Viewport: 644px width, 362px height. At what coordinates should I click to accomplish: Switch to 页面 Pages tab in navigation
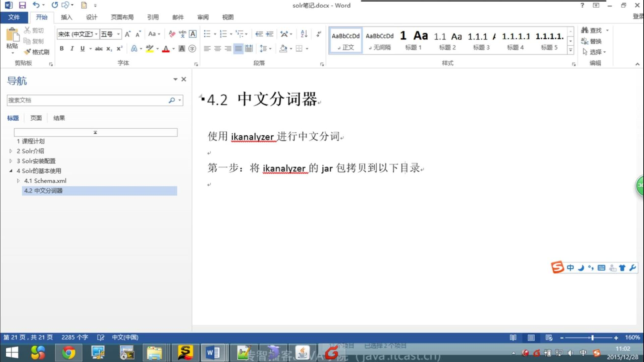pos(36,118)
